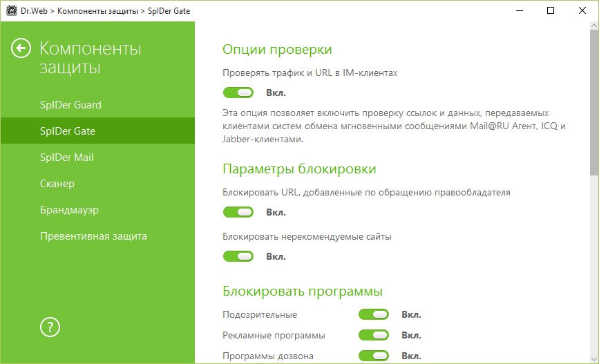Click scrollbar up arrow
599x364 pixels.
click(594, 26)
